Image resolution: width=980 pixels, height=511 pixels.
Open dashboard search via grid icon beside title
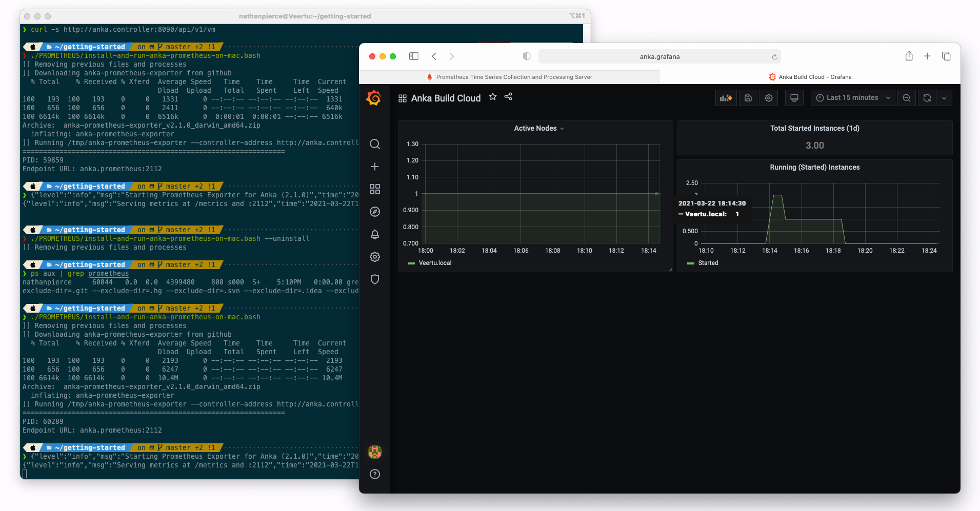403,98
